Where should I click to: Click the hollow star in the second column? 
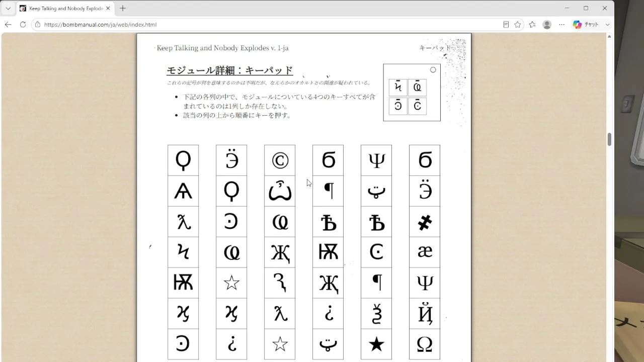(231, 283)
